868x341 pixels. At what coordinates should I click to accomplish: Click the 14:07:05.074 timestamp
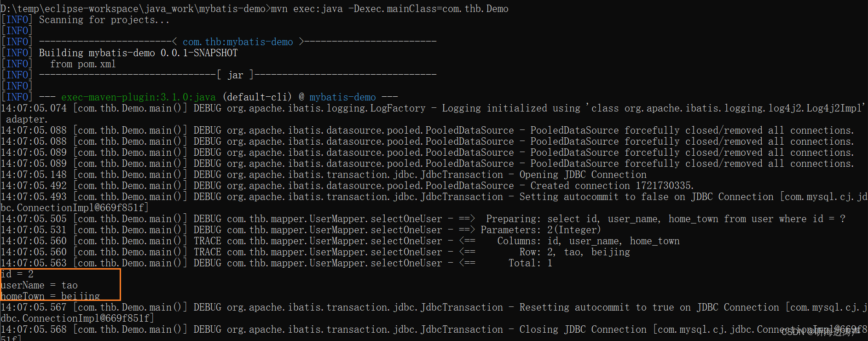pyautogui.click(x=34, y=108)
